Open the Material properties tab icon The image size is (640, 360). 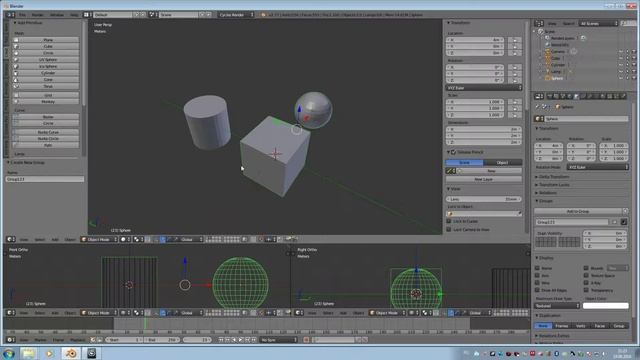tap(602, 96)
